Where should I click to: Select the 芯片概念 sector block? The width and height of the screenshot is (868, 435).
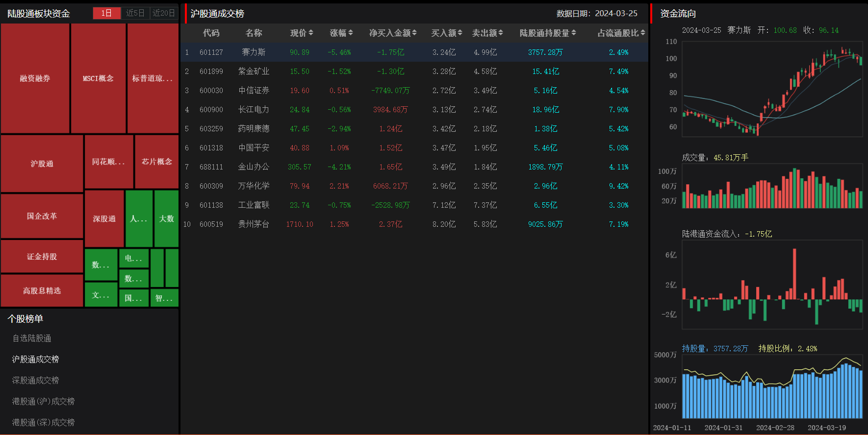[157, 162]
